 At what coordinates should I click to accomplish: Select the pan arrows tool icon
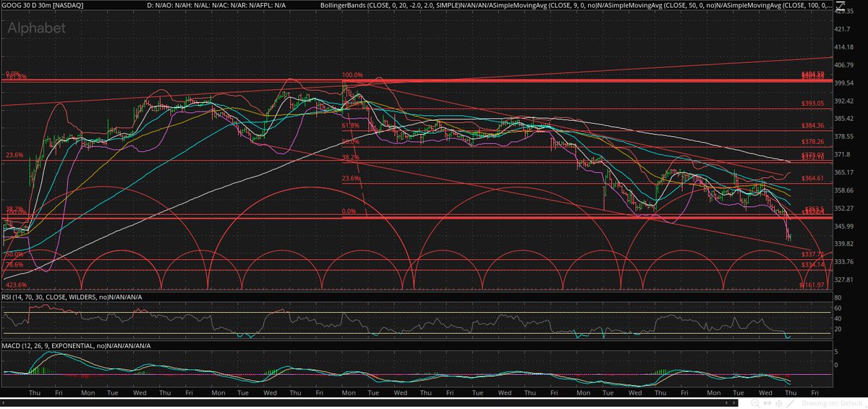pyautogui.click(x=767, y=403)
